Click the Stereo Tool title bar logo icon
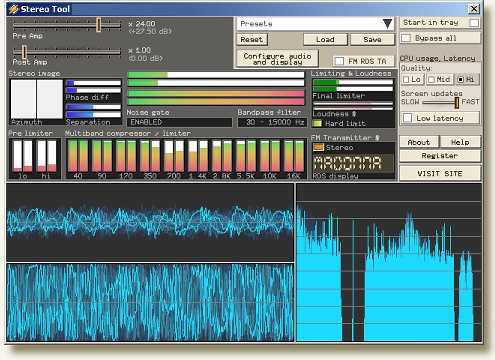The height and width of the screenshot is (360, 495). coord(14,9)
